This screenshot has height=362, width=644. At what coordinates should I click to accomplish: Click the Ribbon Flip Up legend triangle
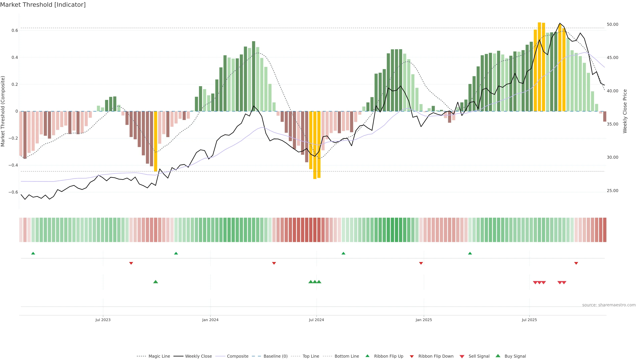tap(367, 356)
